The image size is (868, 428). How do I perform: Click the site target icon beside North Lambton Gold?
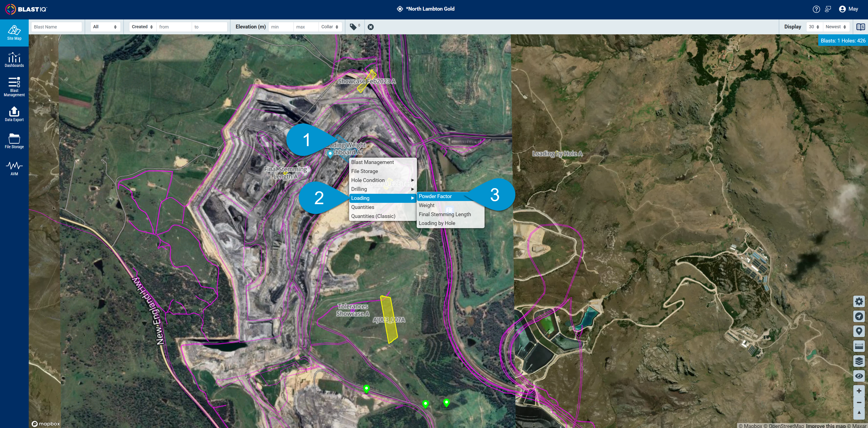pos(400,9)
